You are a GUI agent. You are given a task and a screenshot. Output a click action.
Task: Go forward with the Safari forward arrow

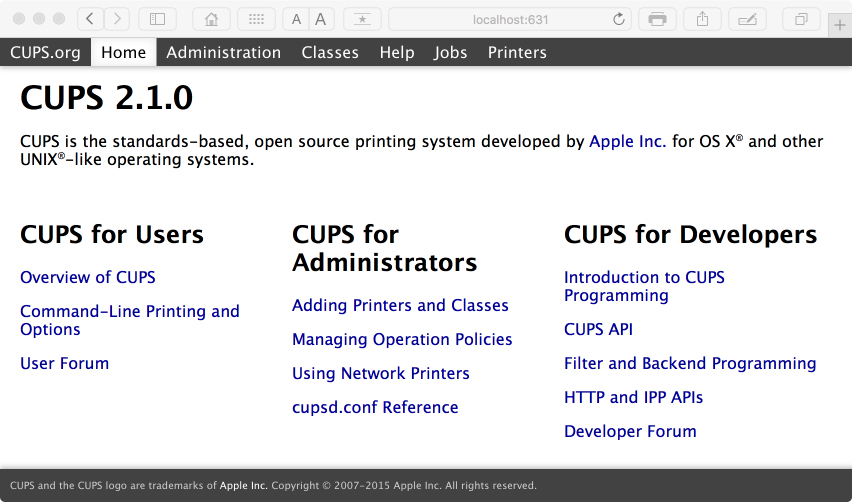(x=117, y=19)
